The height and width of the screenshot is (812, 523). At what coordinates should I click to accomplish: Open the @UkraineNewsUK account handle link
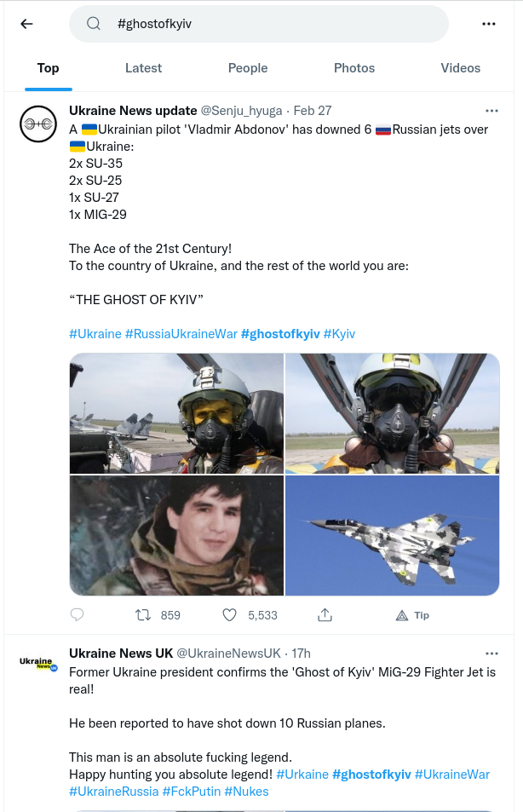point(228,654)
